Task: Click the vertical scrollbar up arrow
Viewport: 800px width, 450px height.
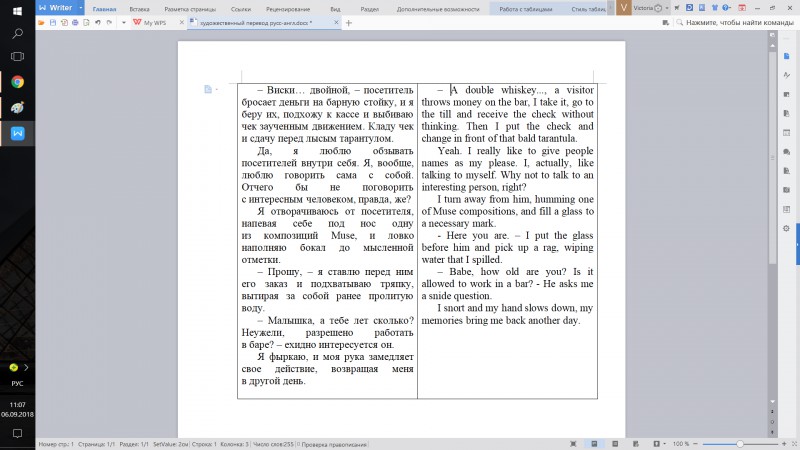Action: point(772,46)
